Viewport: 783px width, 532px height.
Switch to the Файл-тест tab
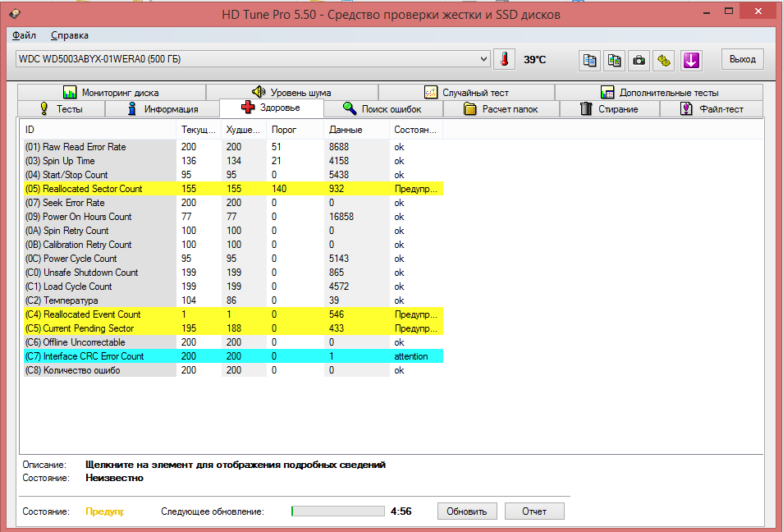tap(712, 109)
